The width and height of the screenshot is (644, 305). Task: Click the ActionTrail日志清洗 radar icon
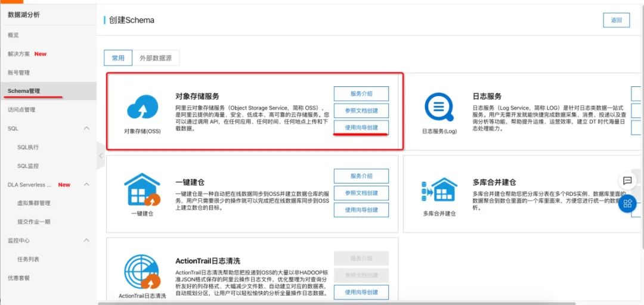(x=142, y=272)
